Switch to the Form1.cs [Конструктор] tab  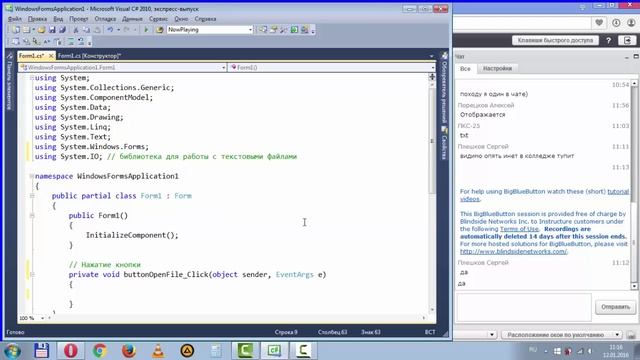(x=89, y=56)
